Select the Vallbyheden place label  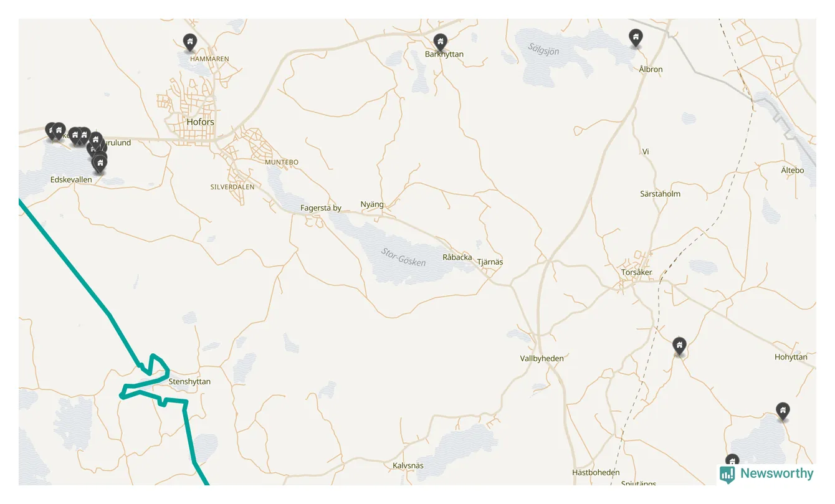[x=542, y=358]
